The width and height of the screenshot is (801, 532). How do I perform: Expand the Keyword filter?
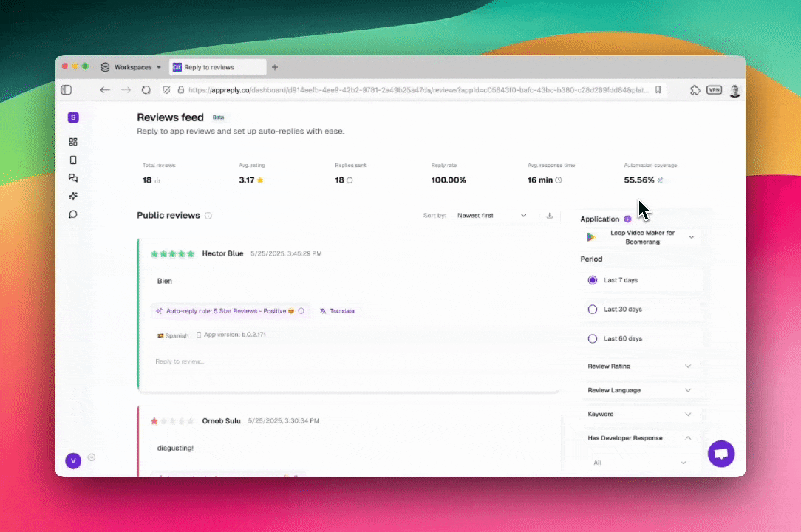(640, 414)
